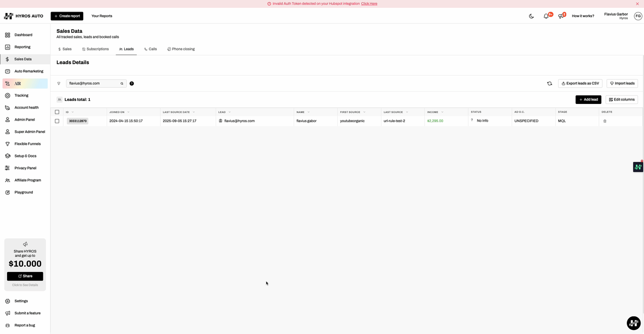The image size is (644, 334).
Task: Open the Hubspot Click Here link
Action: (369, 4)
